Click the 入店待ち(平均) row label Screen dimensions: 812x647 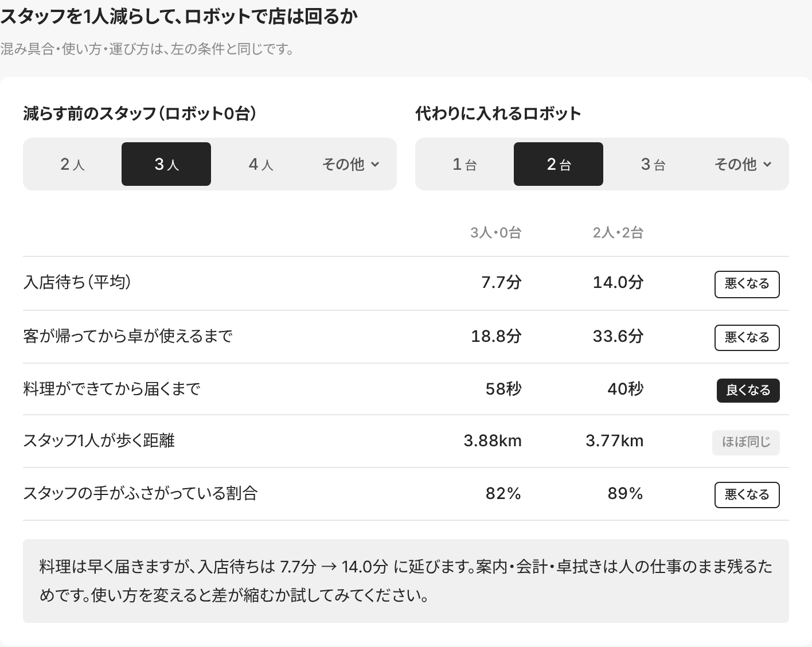[77, 282]
